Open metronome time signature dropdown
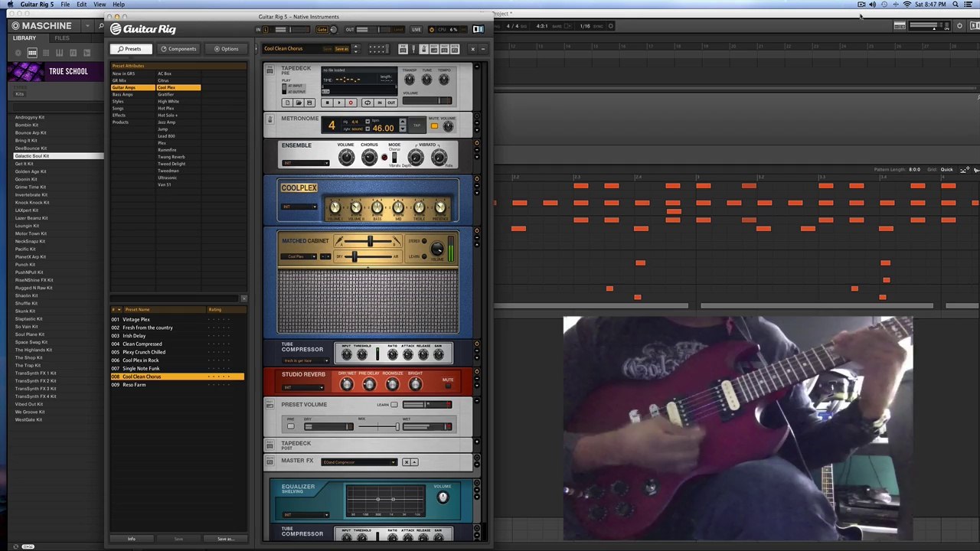 pos(367,122)
